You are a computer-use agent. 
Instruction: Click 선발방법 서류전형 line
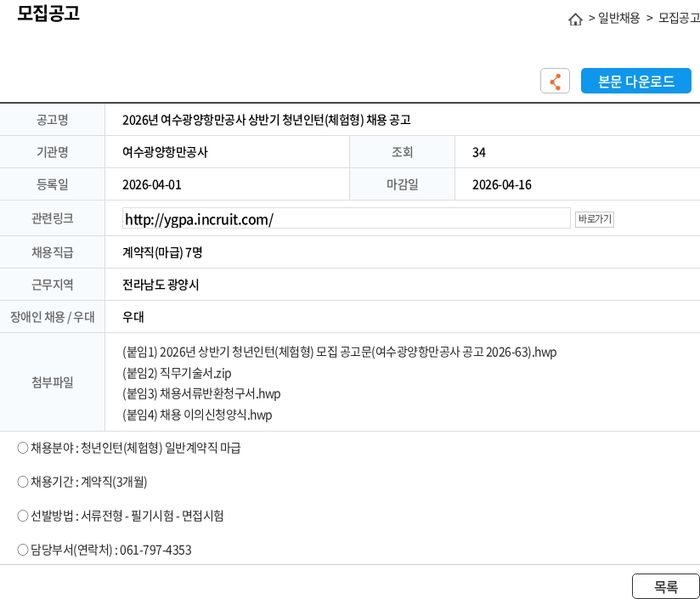[x=121, y=516]
